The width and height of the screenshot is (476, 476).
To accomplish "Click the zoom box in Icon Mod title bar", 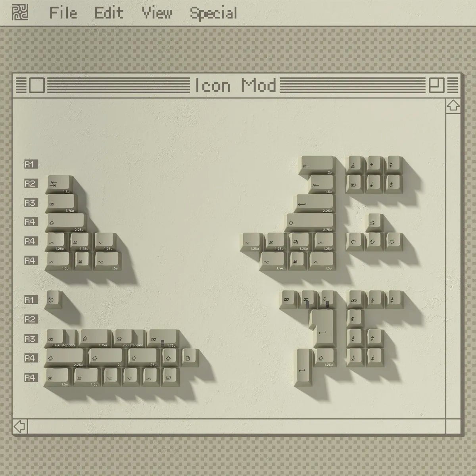I will click(x=437, y=85).
